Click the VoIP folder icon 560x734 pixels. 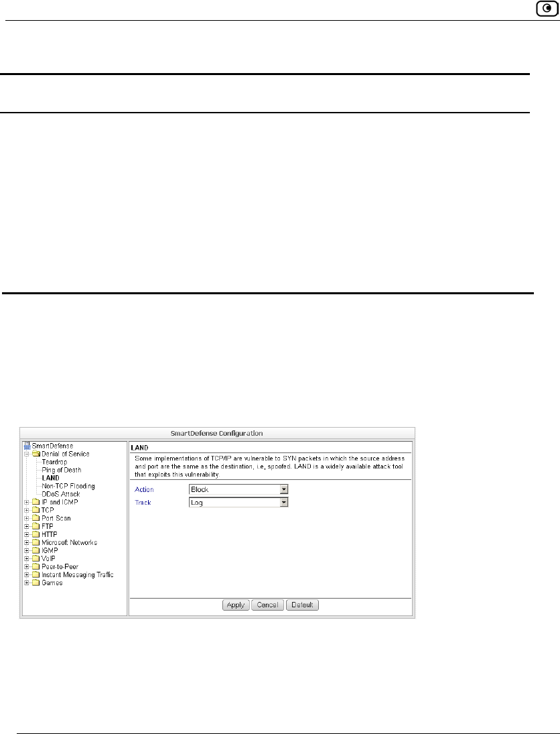[36, 558]
